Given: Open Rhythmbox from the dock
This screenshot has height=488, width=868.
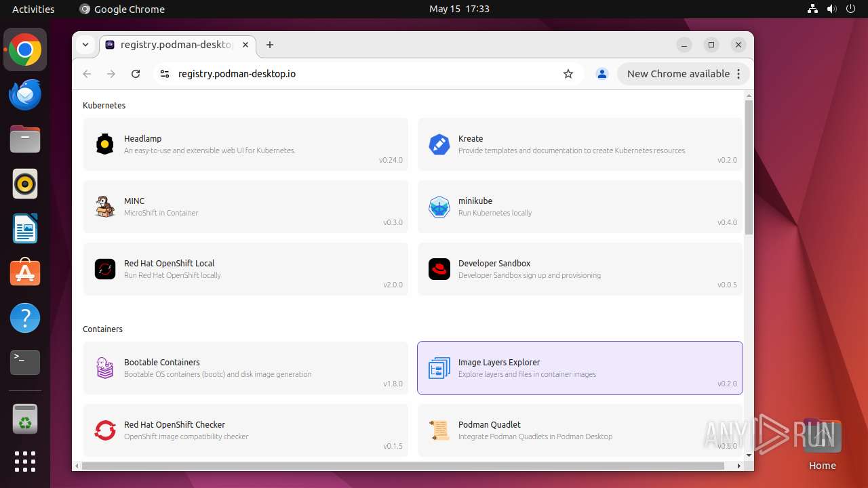Looking at the screenshot, I should point(25,184).
